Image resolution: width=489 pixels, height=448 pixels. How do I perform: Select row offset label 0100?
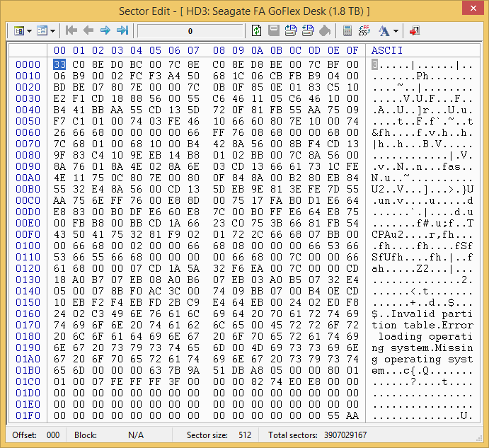pos(28,246)
